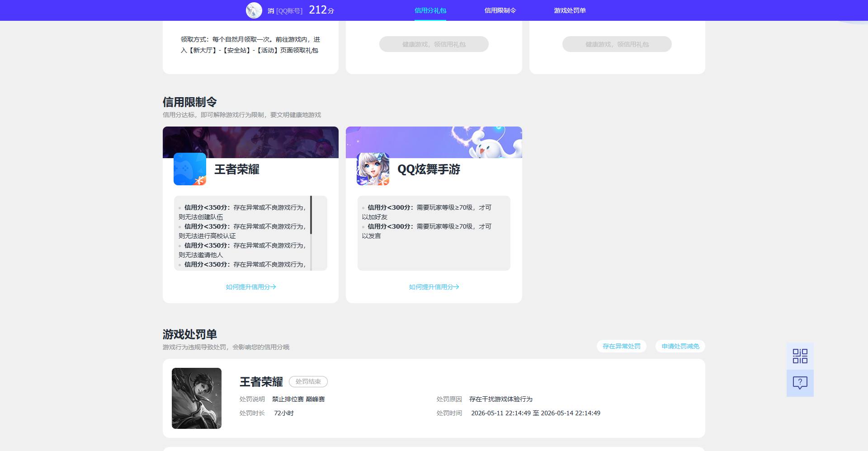Click the 王者荣耀 card title
Image resolution: width=868 pixels, height=451 pixels.
click(x=237, y=169)
